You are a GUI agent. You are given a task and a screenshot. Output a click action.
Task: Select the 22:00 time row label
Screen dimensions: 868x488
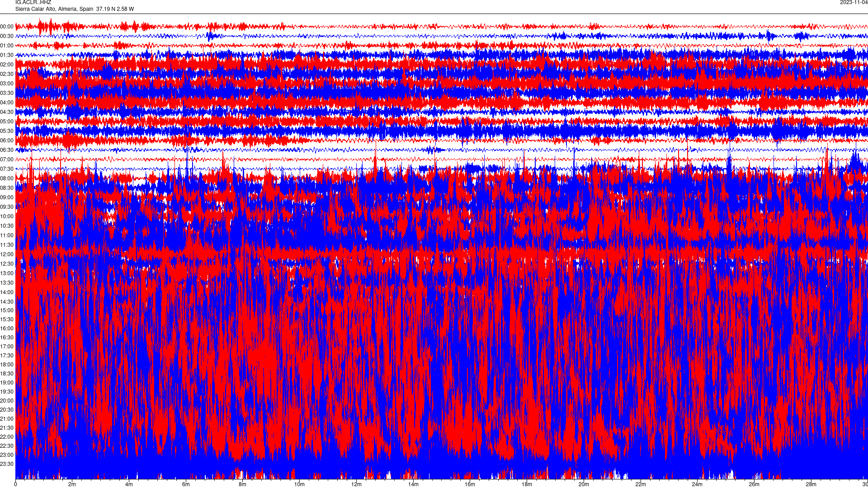(x=7, y=437)
